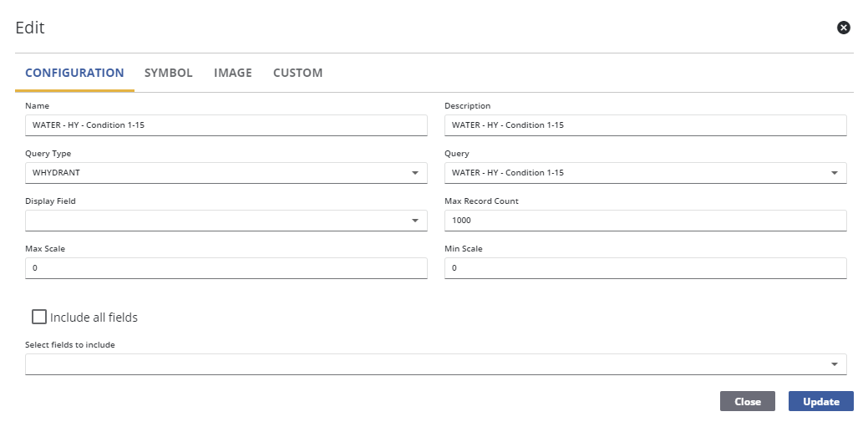The width and height of the screenshot is (868, 432).
Task: Click the Name text field
Action: tap(226, 125)
